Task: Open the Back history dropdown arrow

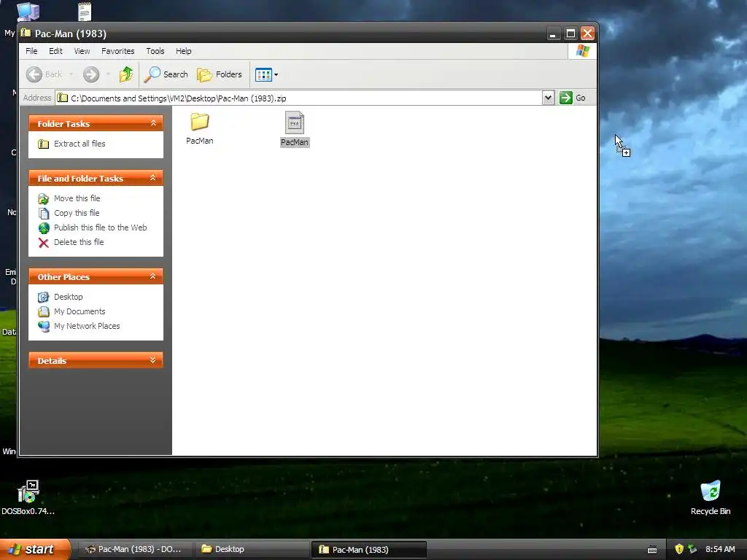Action: tap(71, 74)
